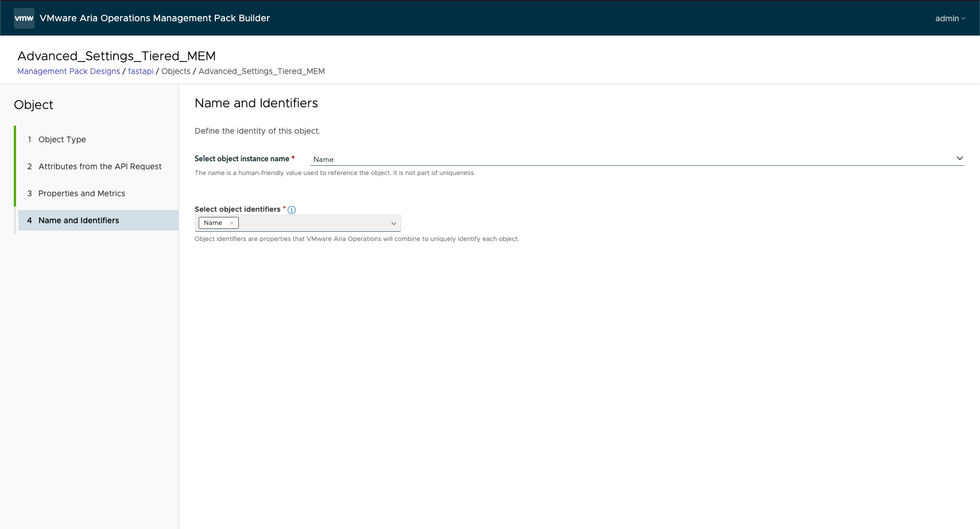Select the Name and Identifiers step

tap(79, 220)
